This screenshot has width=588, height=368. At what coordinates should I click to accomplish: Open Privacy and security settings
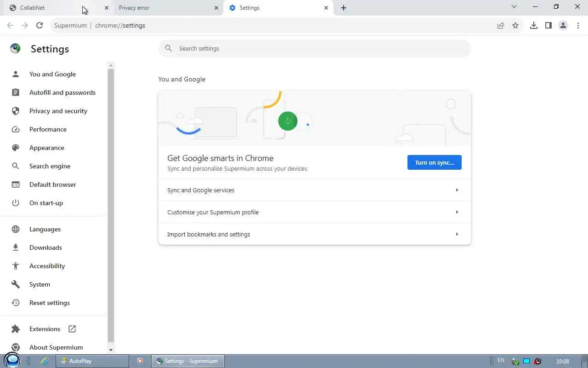(58, 111)
